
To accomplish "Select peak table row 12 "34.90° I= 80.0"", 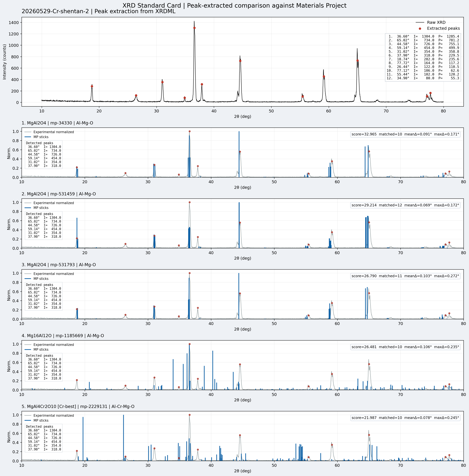I will tap(423, 78).
